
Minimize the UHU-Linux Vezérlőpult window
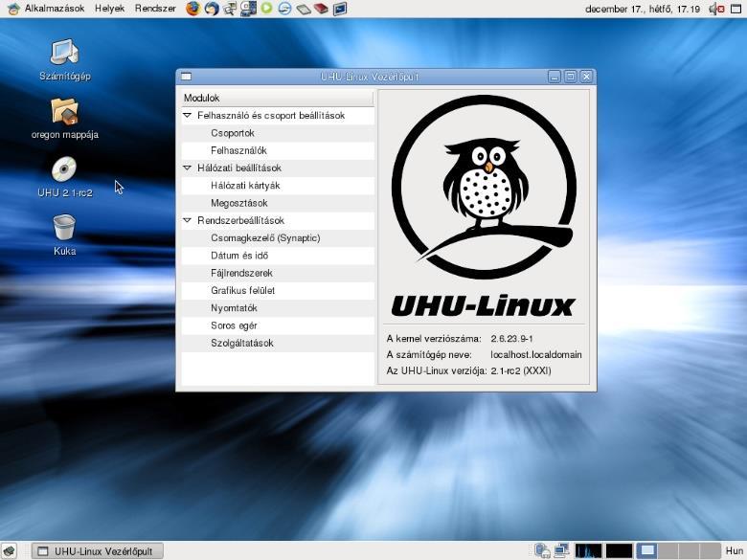click(x=555, y=77)
